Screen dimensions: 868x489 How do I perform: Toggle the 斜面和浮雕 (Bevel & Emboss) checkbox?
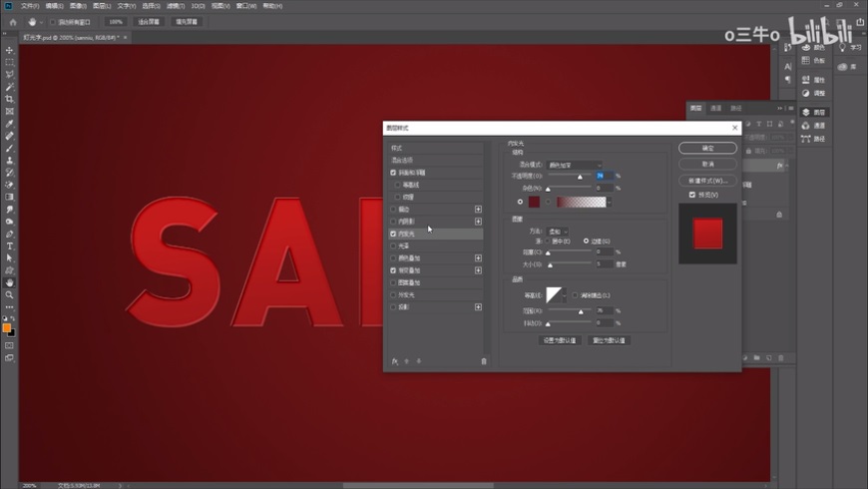(x=394, y=173)
